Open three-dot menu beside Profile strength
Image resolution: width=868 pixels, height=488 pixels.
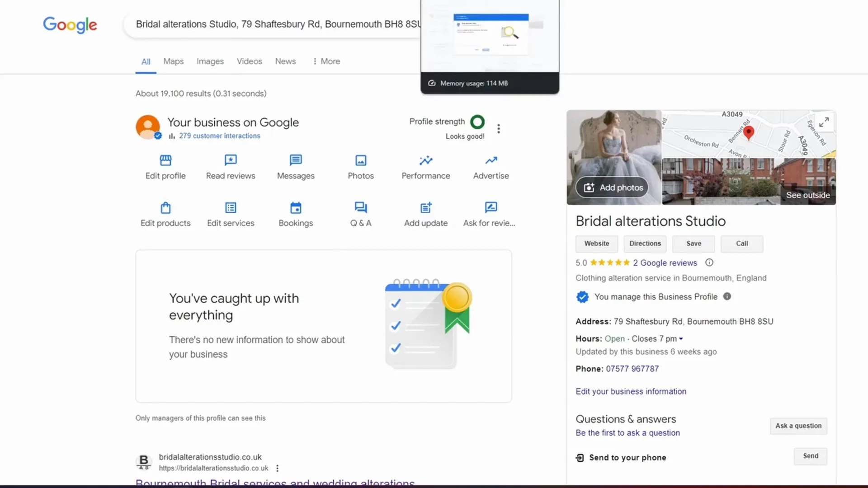click(x=499, y=129)
